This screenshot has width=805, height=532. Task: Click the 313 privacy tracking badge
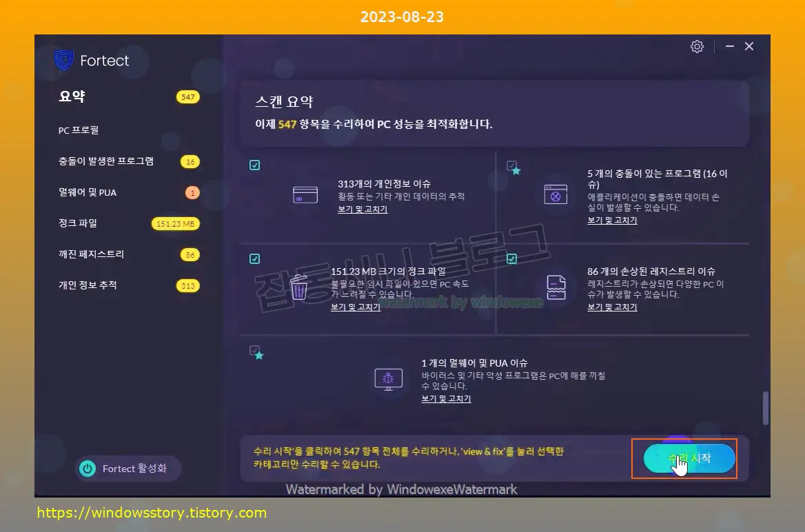click(x=188, y=286)
